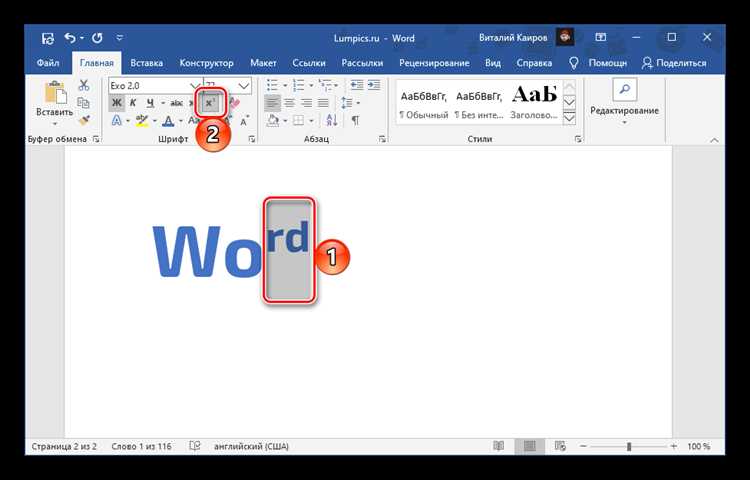The image size is (750, 480).
Task: Undo the last action
Action: click(70, 38)
